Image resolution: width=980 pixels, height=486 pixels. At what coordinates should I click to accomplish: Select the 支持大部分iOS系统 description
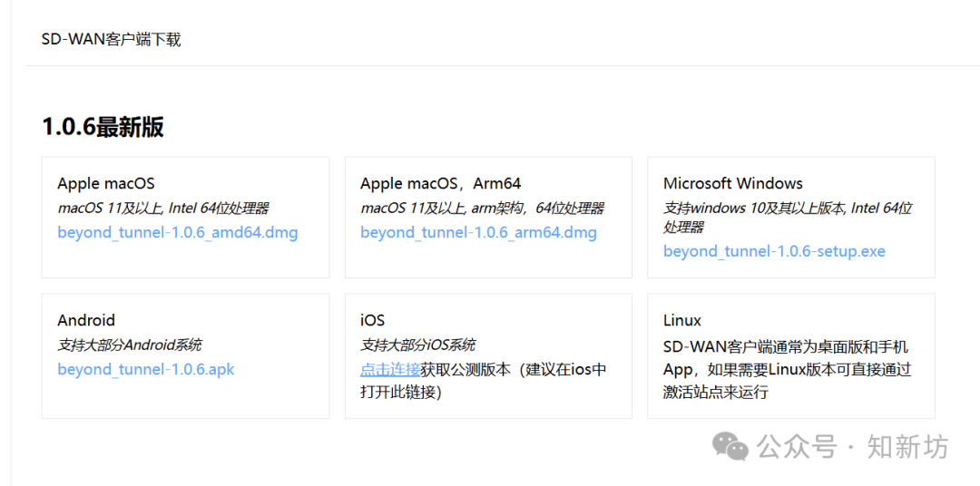[x=417, y=345]
